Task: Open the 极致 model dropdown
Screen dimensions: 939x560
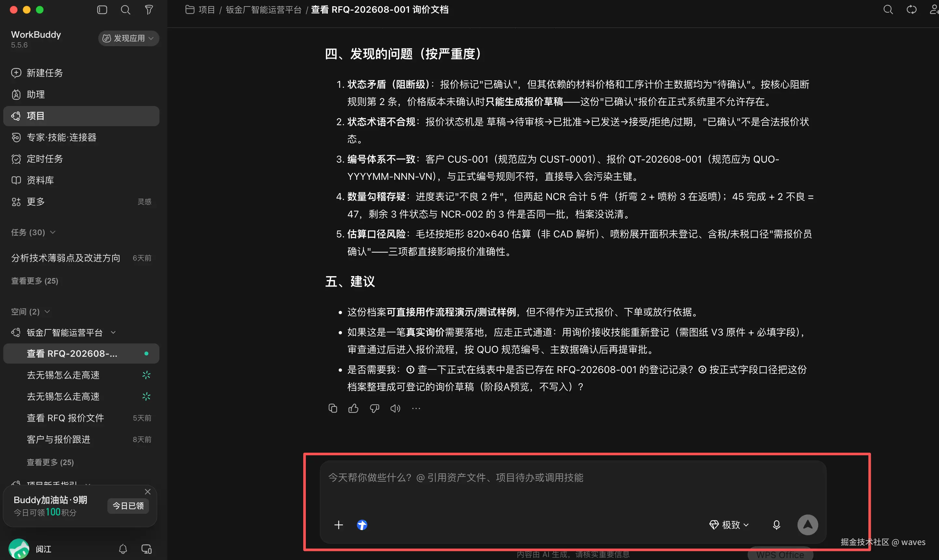Action: [x=729, y=525]
